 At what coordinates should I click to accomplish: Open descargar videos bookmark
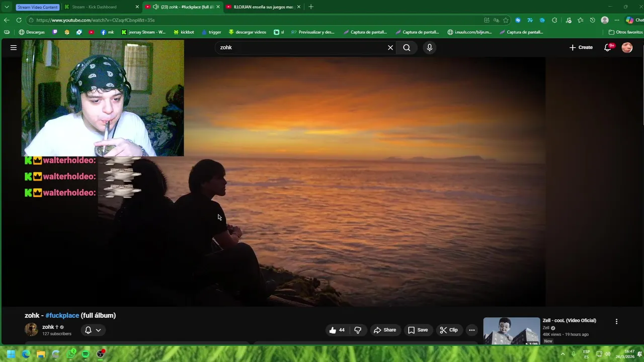click(x=247, y=32)
